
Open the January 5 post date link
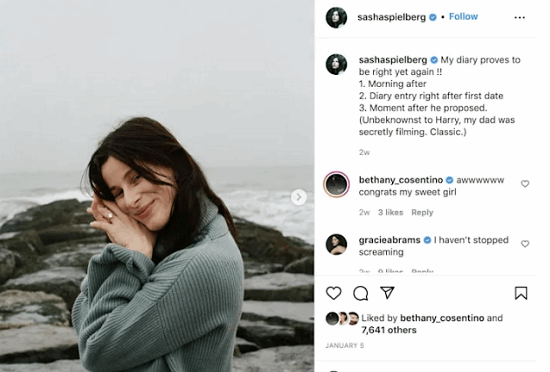344,346
